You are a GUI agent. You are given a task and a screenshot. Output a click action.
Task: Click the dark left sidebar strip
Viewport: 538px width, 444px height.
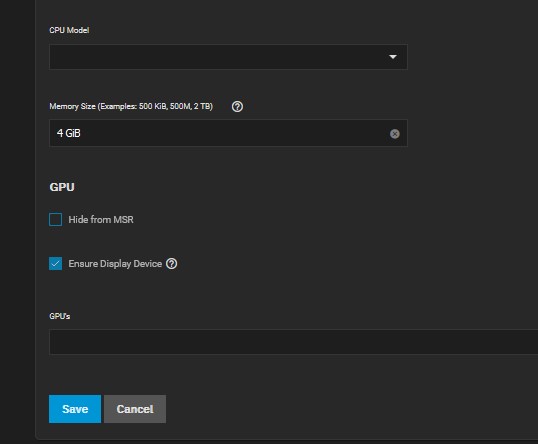point(17,222)
